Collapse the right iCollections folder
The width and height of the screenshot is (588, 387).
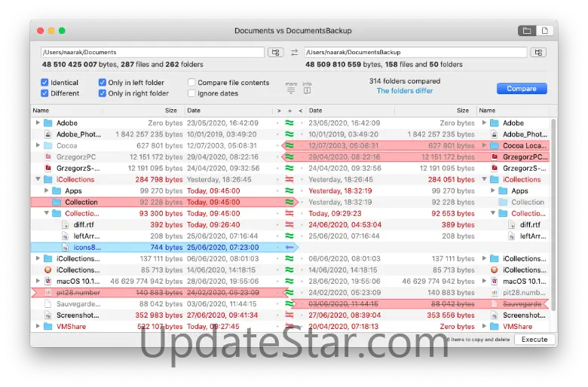pyautogui.click(x=484, y=179)
